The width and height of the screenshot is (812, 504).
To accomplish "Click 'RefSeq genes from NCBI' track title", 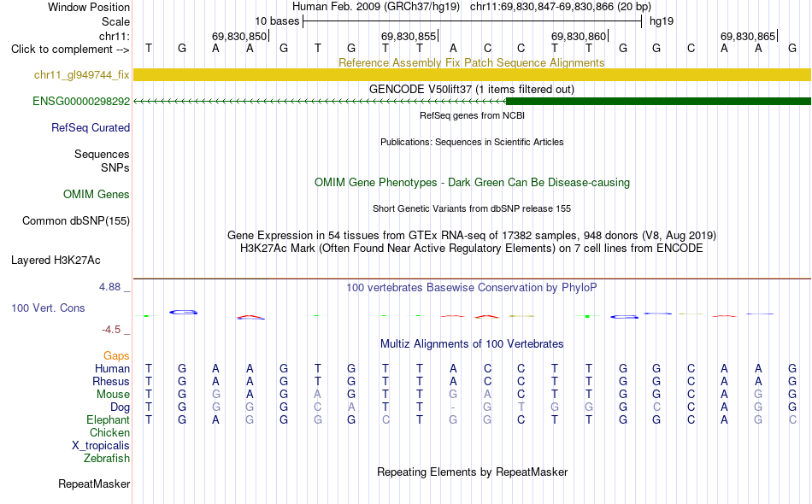I will (x=473, y=115).
